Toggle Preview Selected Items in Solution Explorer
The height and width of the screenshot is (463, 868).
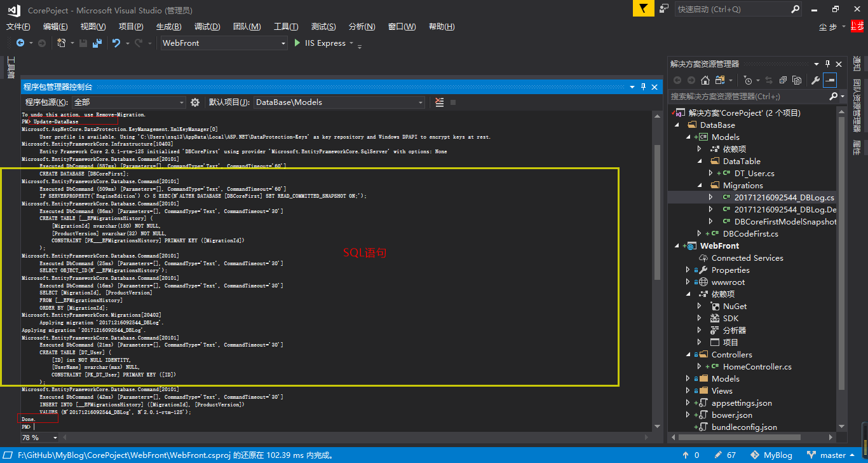coord(830,80)
